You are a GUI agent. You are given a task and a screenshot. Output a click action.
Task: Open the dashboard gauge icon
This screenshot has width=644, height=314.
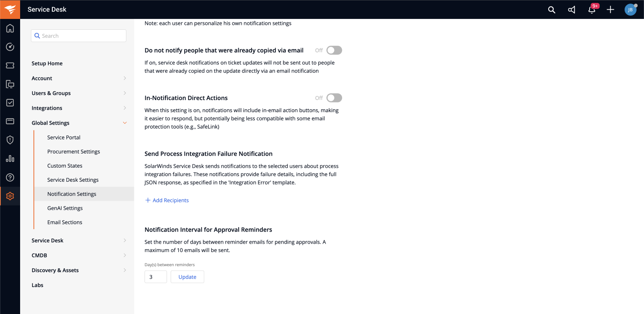click(10, 47)
